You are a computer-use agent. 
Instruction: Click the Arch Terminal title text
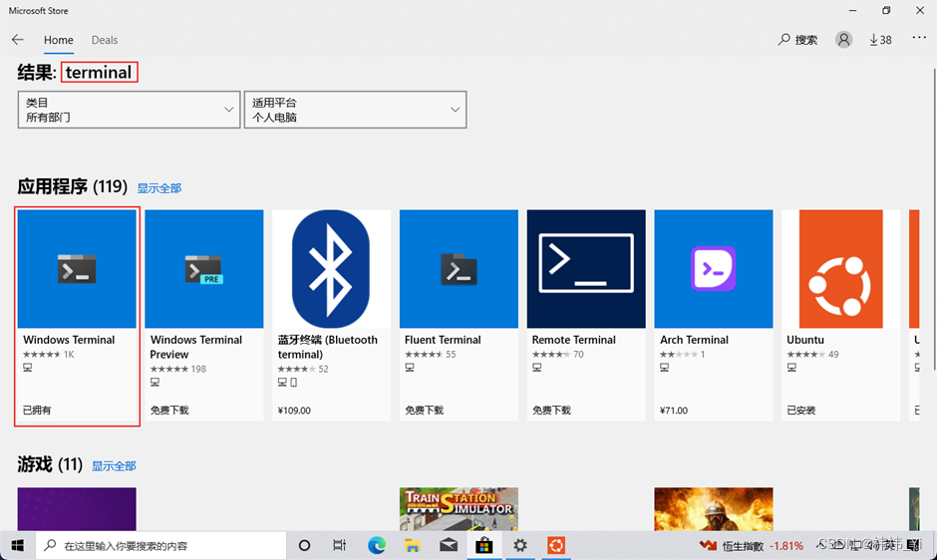tap(695, 340)
